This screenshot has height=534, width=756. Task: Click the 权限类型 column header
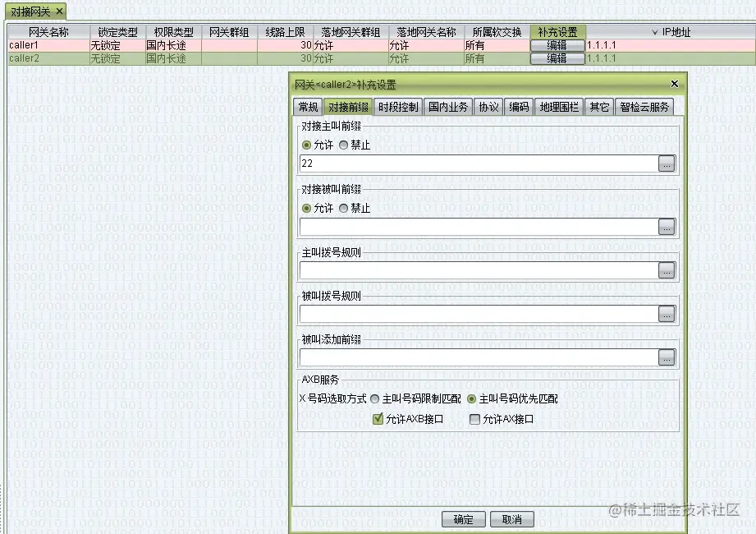tap(173, 32)
